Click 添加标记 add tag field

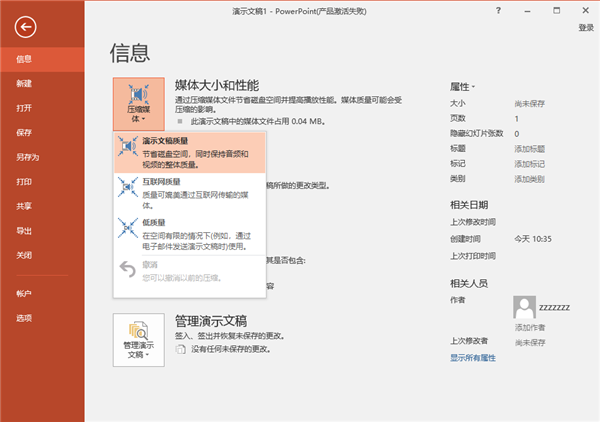(530, 164)
